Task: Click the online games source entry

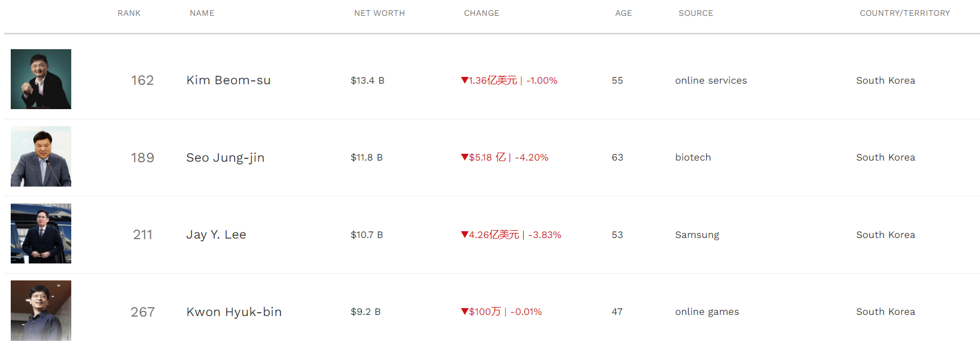Action: pyautogui.click(x=707, y=312)
